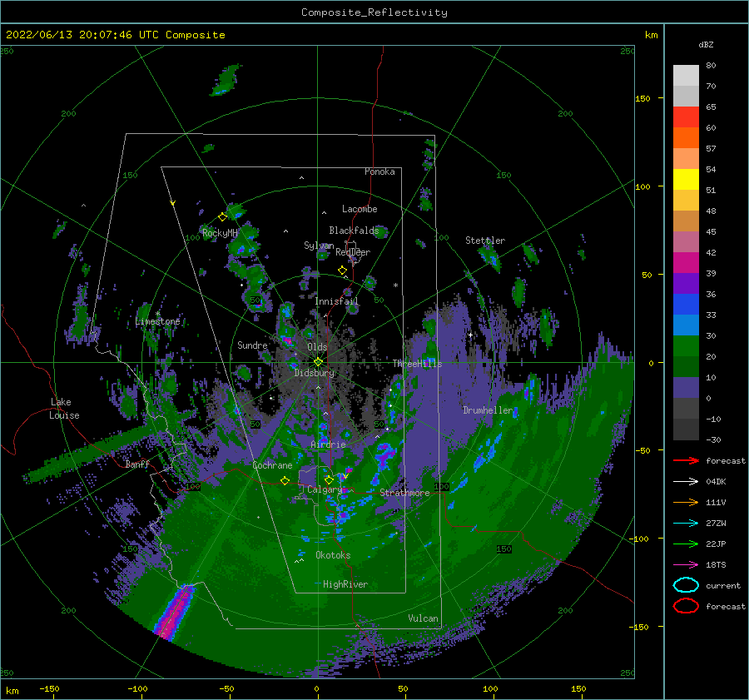This screenshot has height=700, width=749.
Task: Click yellow diamond marker beside RockyMH
Action: tap(222, 217)
